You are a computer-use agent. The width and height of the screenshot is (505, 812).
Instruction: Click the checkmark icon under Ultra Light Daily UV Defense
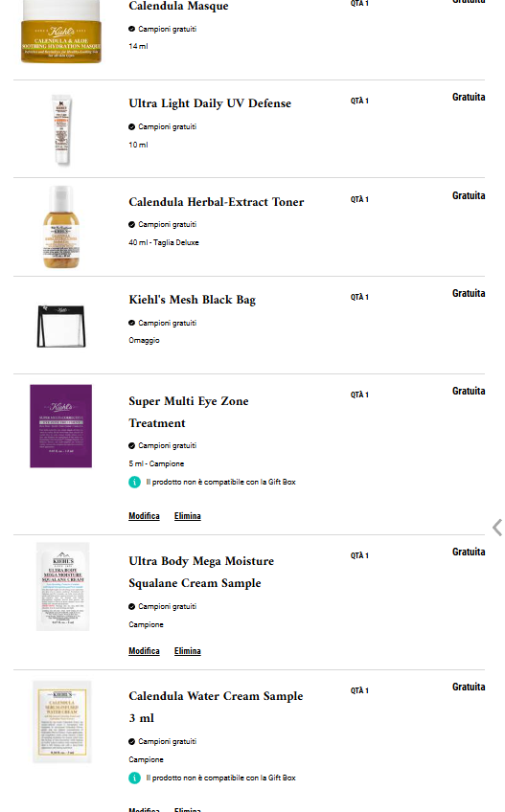click(131, 126)
